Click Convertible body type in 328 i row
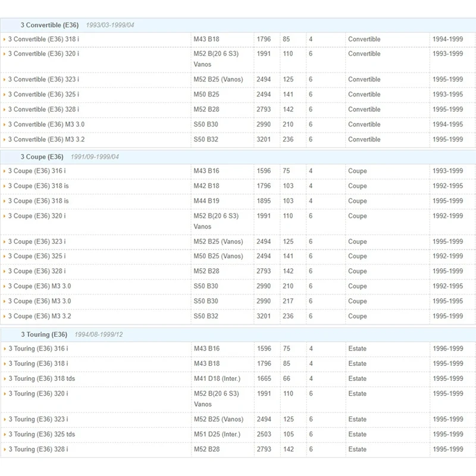 pos(364,109)
